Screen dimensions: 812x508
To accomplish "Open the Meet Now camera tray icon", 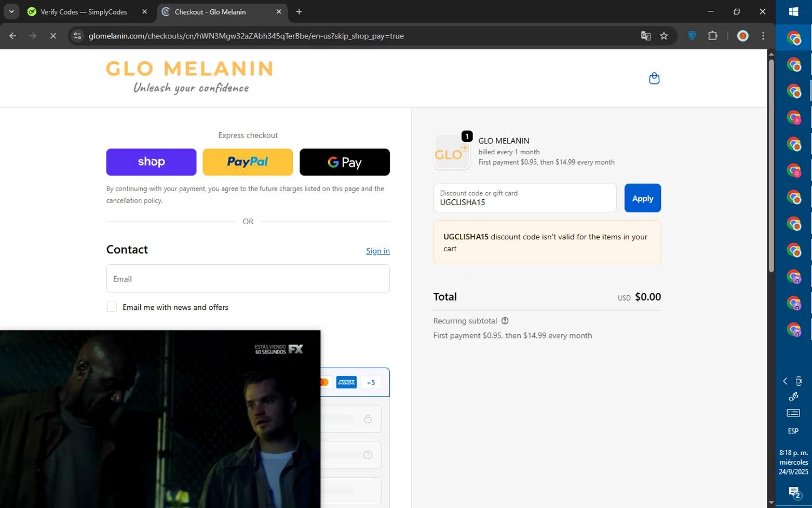I will 798,381.
